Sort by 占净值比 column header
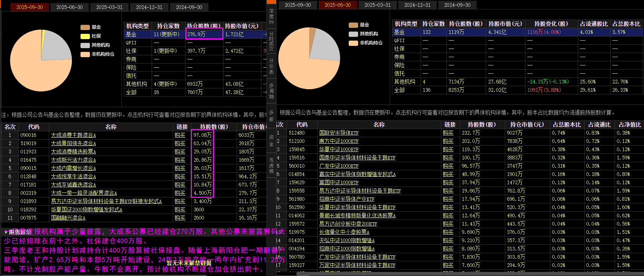Image resolution: width=644 pixels, height=276 pixels. pyautogui.click(x=630, y=124)
